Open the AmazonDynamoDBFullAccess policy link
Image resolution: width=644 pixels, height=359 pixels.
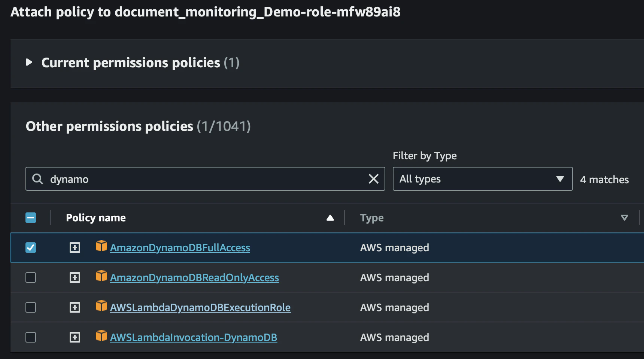coord(180,248)
